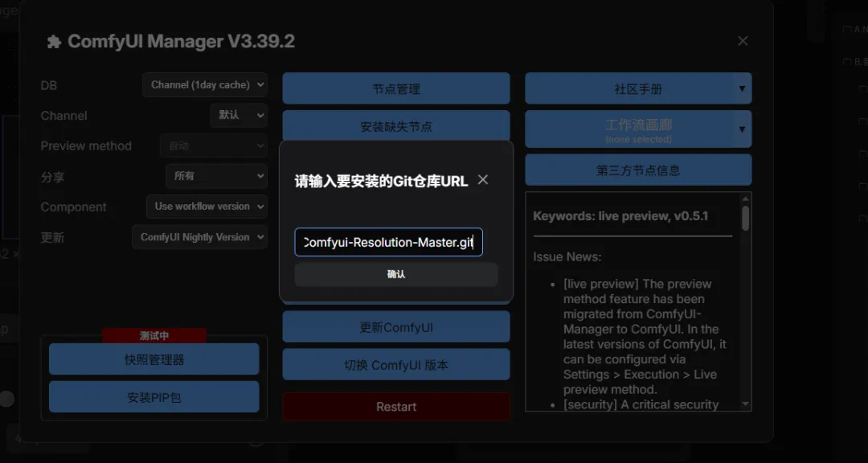Click the red Restart button

click(396, 407)
